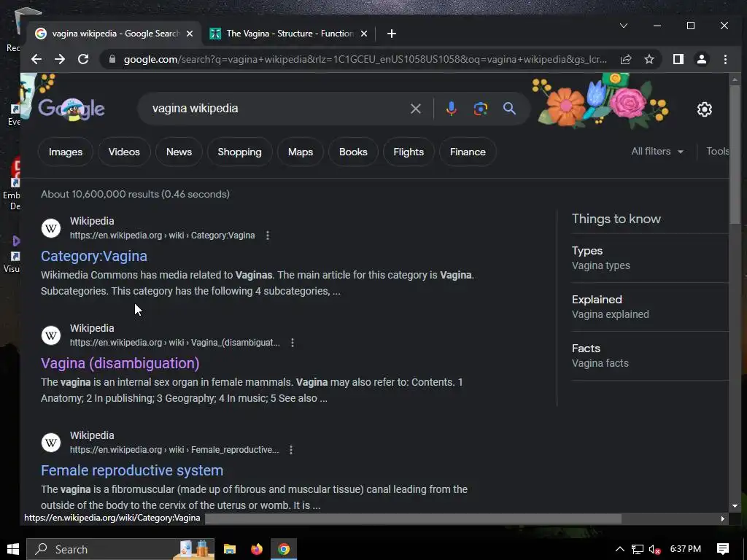The height and width of the screenshot is (560, 747).
Task: Filter results by Finance
Action: click(468, 152)
